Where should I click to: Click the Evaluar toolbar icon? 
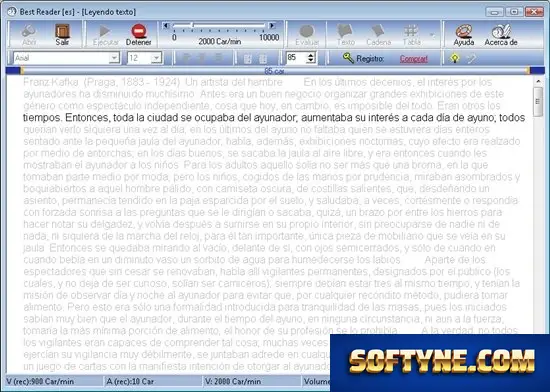(x=307, y=31)
